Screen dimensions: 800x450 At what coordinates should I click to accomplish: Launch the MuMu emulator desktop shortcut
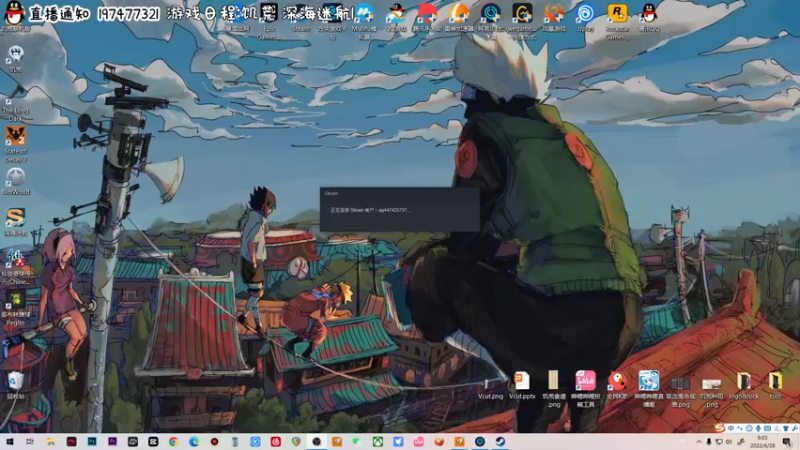364,20
